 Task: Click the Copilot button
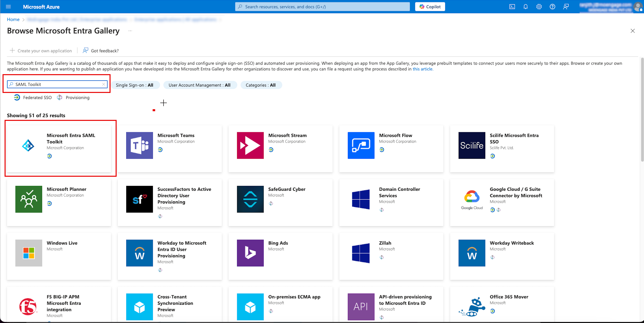click(430, 7)
